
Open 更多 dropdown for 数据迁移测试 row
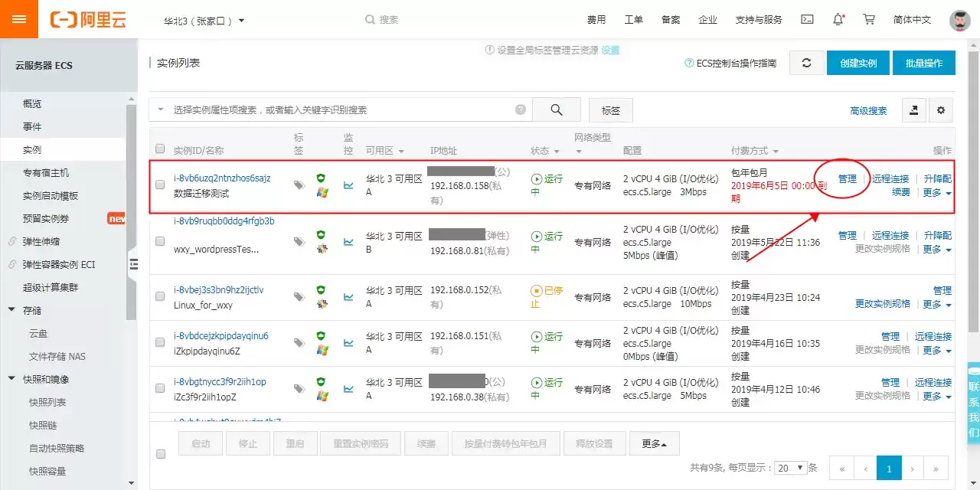[937, 193]
